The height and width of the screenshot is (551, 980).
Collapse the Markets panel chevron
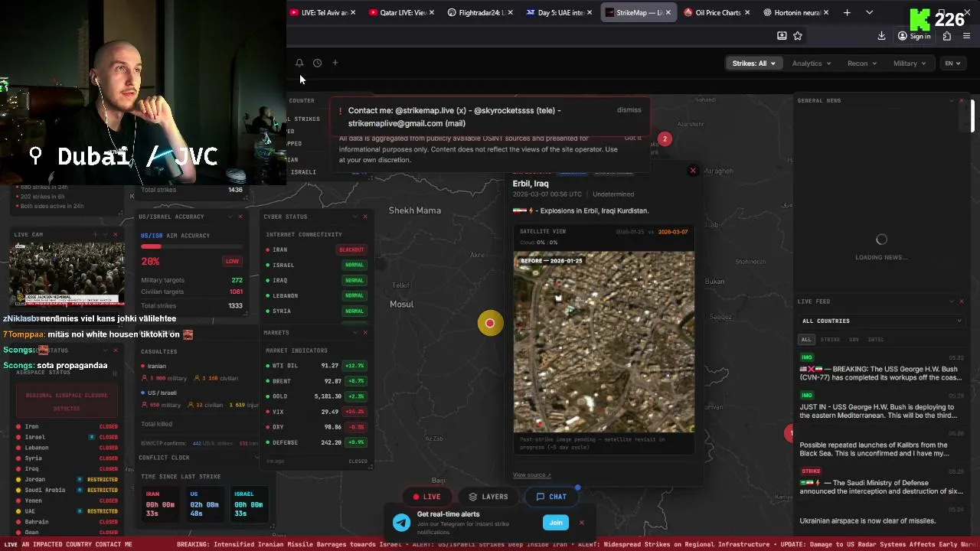pyautogui.click(x=355, y=332)
